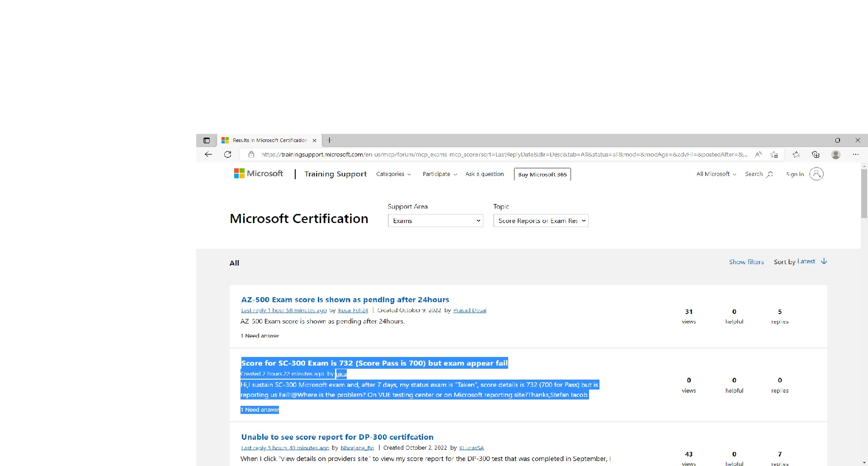Screen dimensions: 868x466
Task: View Rosa_Feli24 user profile
Action: point(353,310)
